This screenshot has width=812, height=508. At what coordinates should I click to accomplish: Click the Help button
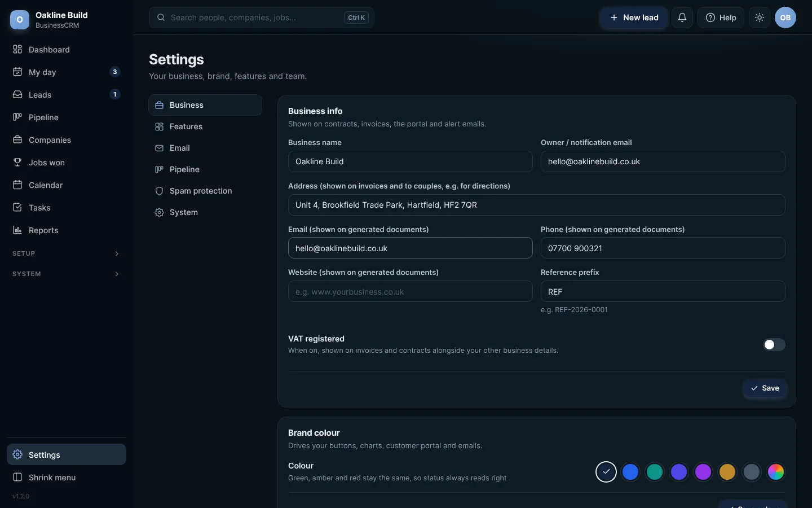click(x=721, y=17)
